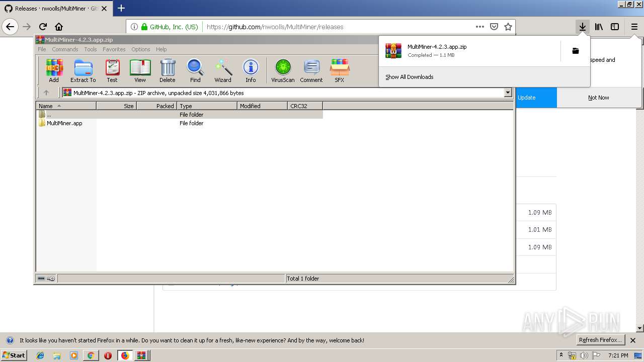Run VirusScan on the archive
This screenshot has width=644, height=362.
tap(283, 70)
